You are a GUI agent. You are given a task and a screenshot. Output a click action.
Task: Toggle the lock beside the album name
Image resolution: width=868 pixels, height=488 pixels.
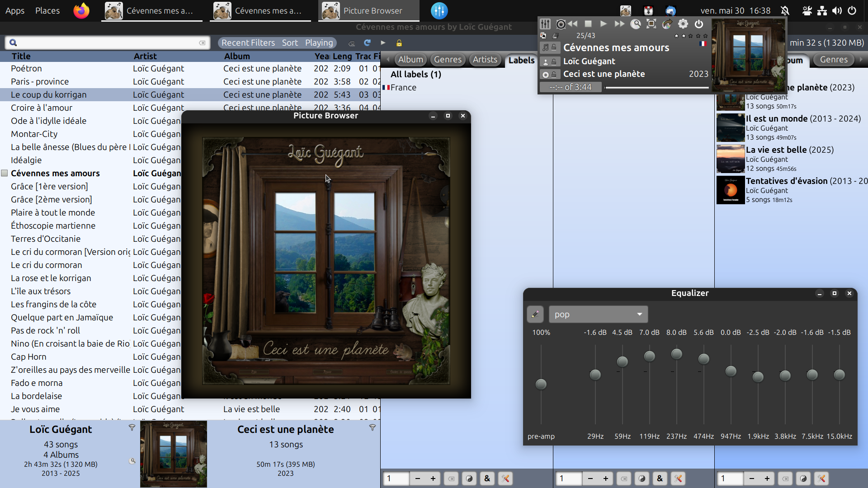coord(554,74)
